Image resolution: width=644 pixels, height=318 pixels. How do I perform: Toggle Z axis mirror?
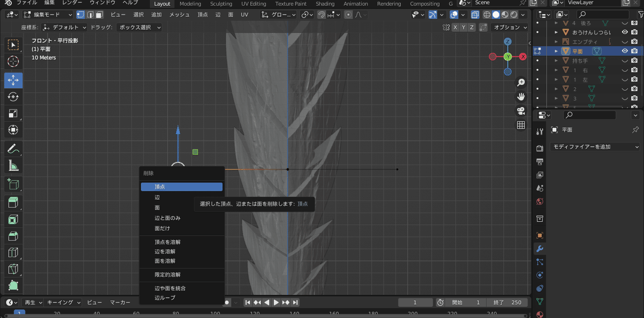pyautogui.click(x=472, y=27)
